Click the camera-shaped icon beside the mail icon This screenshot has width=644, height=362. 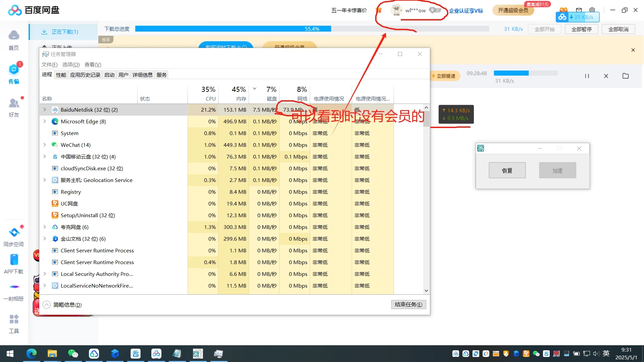[592, 10]
